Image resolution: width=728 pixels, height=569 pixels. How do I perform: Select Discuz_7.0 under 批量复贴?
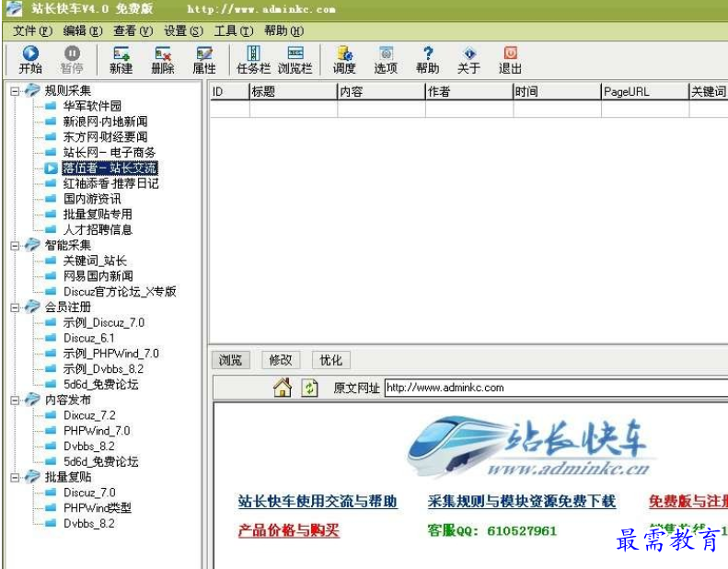click(89, 493)
